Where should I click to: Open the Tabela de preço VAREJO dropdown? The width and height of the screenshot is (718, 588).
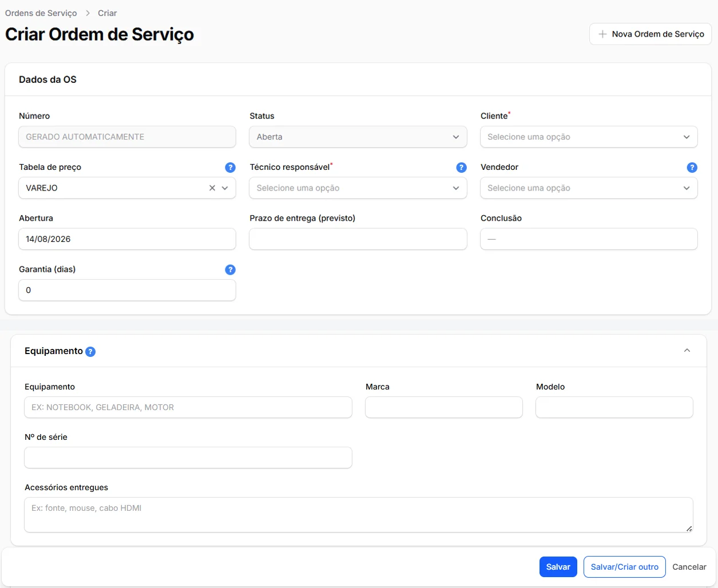[x=127, y=188]
